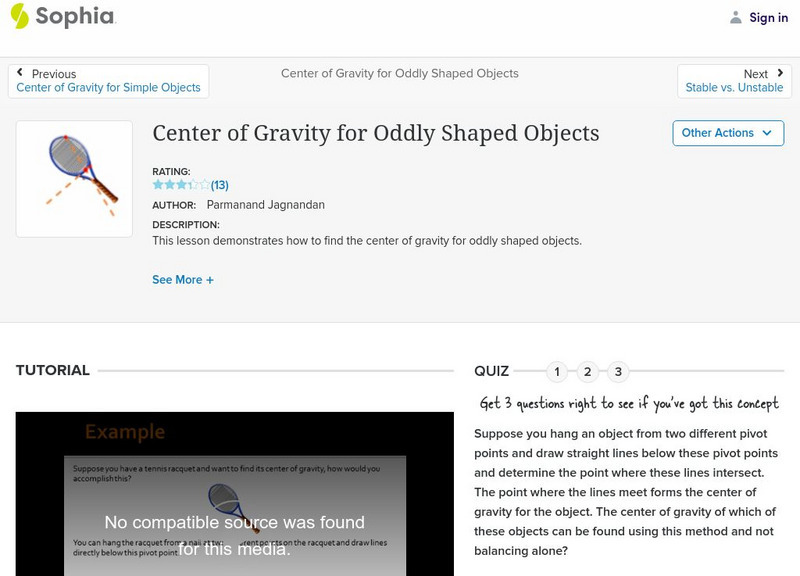800x576 pixels.
Task: Open the Other Actions dropdown
Action: coord(727,133)
